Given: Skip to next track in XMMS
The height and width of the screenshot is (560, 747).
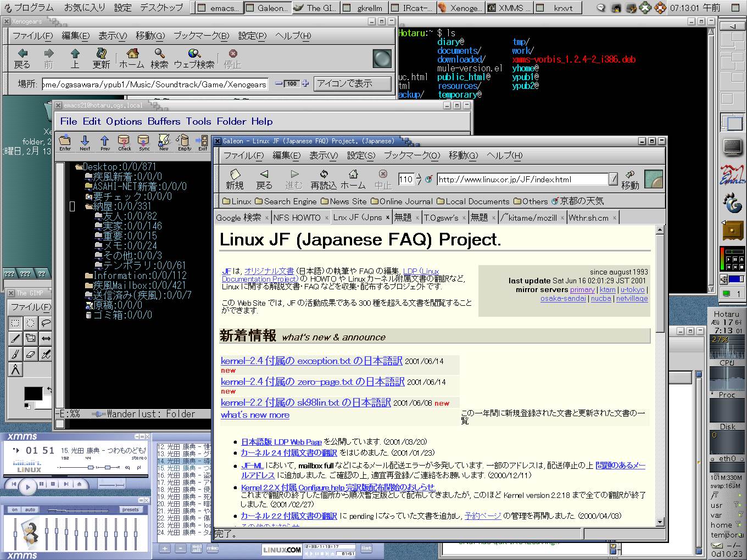Looking at the screenshot, I should coord(66,484).
